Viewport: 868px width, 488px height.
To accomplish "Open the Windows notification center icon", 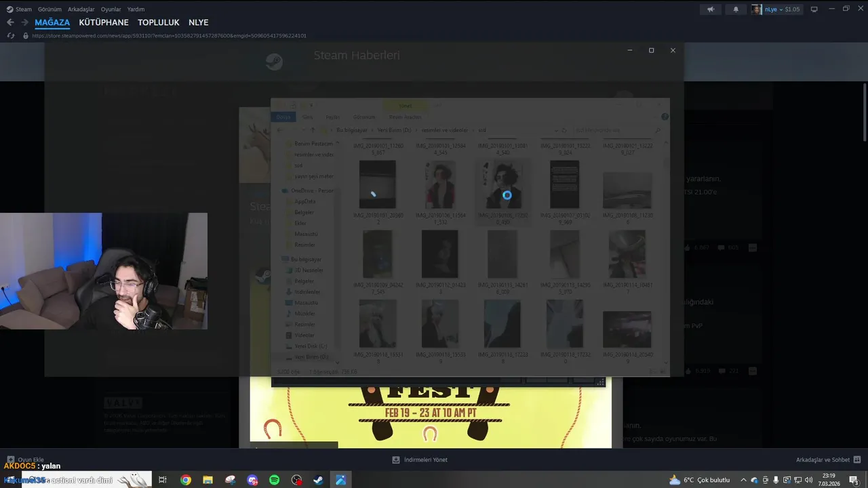I will [x=854, y=480].
